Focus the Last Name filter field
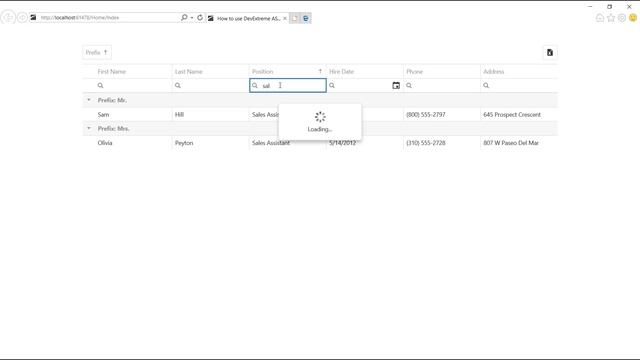The height and width of the screenshot is (360, 640). coord(210,85)
